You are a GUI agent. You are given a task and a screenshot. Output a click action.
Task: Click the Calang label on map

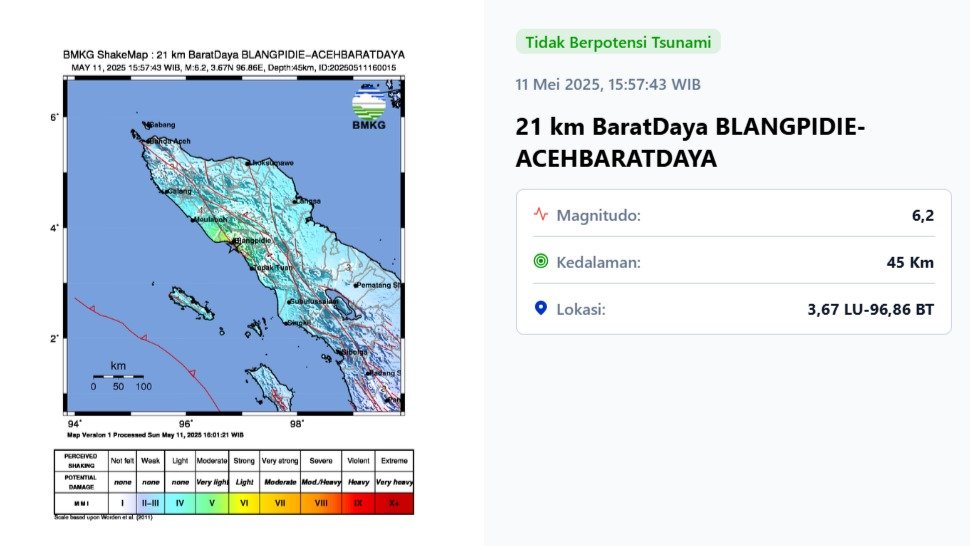[x=179, y=192]
